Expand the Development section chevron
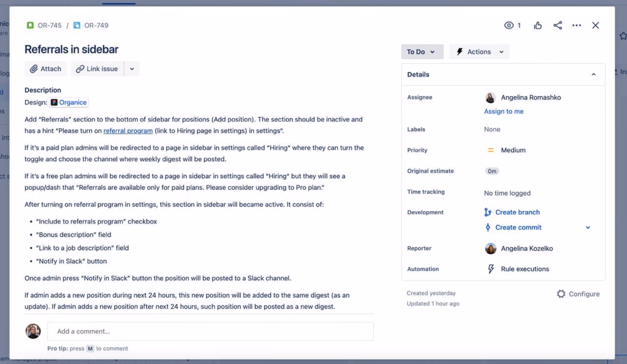 588,227
